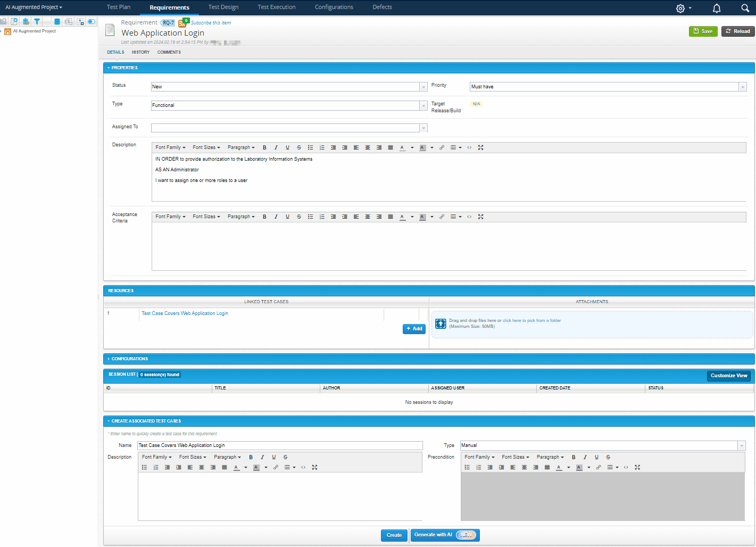This screenshot has height=547, width=756.
Task: Click the attachment upload icon
Action: [x=441, y=324]
